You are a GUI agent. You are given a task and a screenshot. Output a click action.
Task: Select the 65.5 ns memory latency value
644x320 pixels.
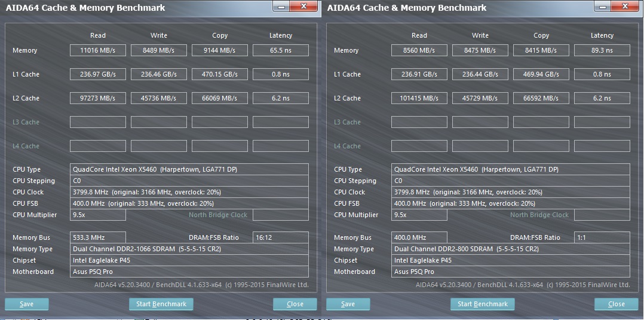[281, 50]
